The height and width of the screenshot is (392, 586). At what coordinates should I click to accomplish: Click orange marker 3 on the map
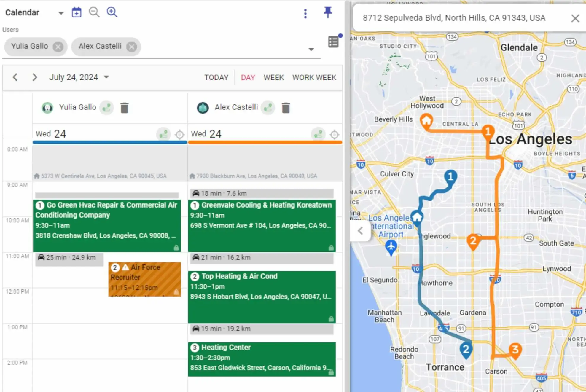[x=515, y=350]
